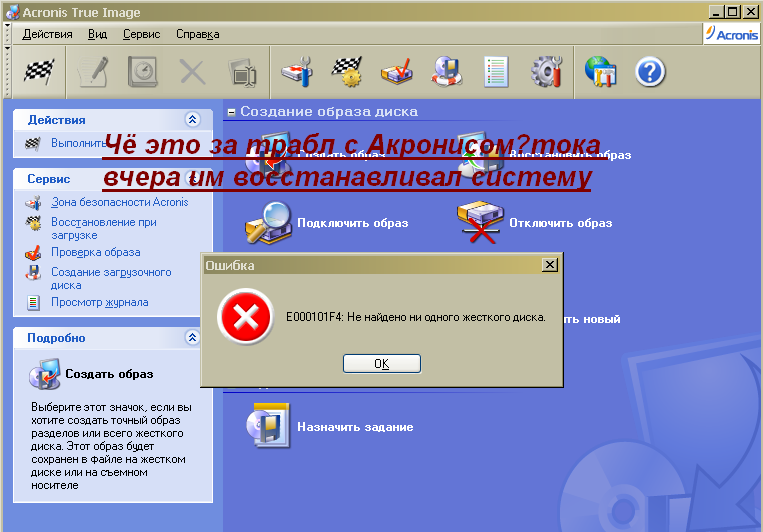Click the Подключить образ magnifier icon
The image size is (763, 532).
coord(269,223)
